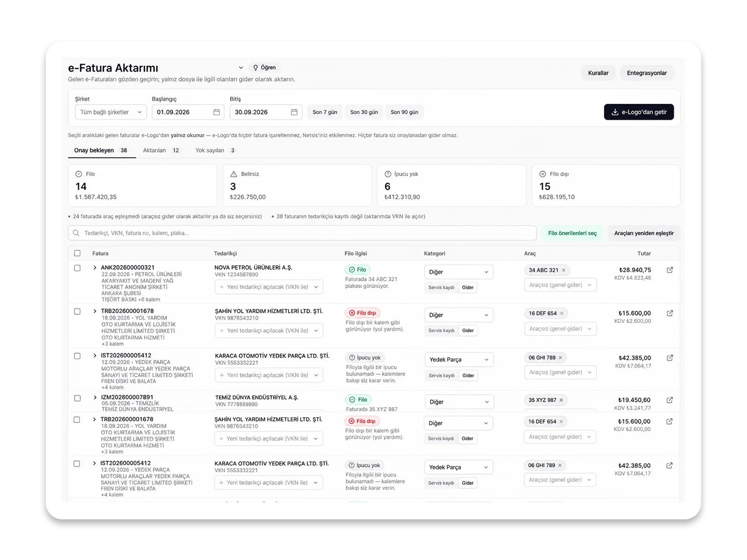Viewport: 747px width, 560px height.
Task: Check invoice ANK202600000321 row
Action: pos(78,268)
